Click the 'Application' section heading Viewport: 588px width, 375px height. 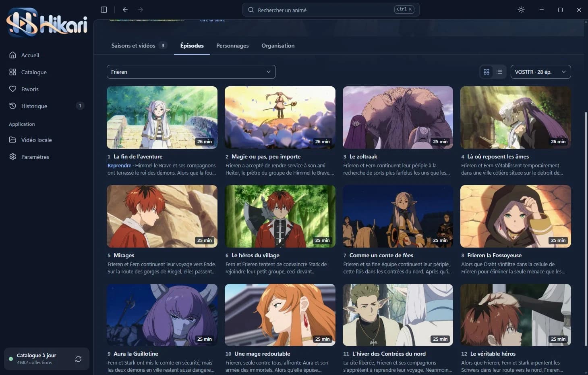(22, 124)
